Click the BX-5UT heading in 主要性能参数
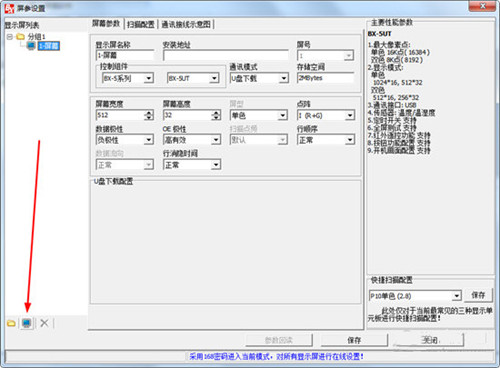This screenshot has height=368, width=500. (380, 34)
